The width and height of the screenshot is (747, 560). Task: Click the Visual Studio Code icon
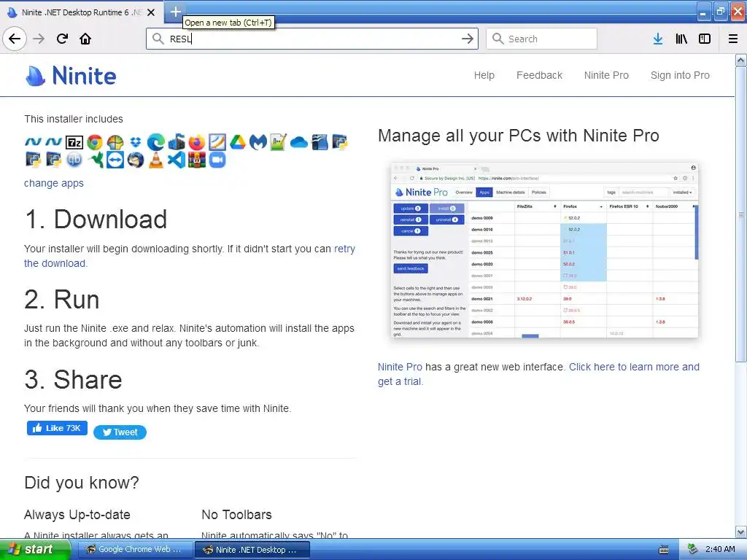pos(177,160)
